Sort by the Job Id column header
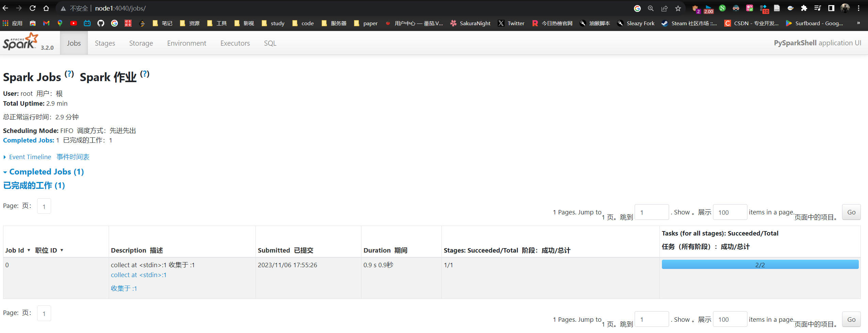Image resolution: width=868 pixels, height=333 pixels. (15, 250)
